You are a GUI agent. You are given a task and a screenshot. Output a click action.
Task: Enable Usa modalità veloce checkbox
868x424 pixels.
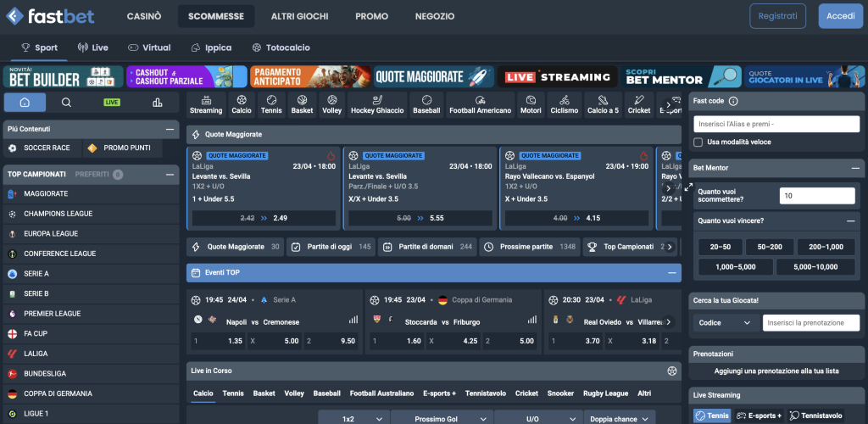[x=698, y=142]
